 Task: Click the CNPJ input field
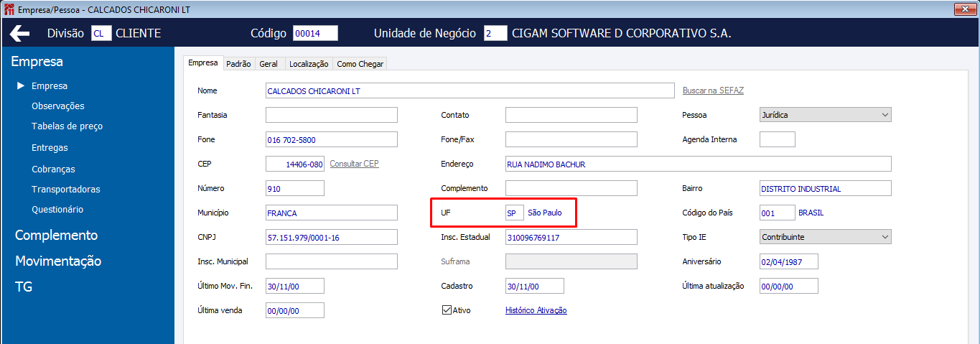tap(331, 237)
